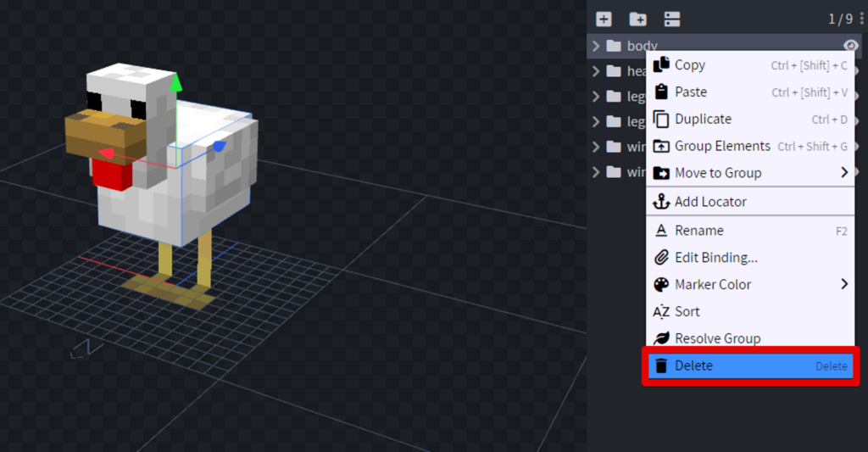This screenshot has width=868, height=452.
Task: Choose Rename from the context menu
Action: point(698,231)
